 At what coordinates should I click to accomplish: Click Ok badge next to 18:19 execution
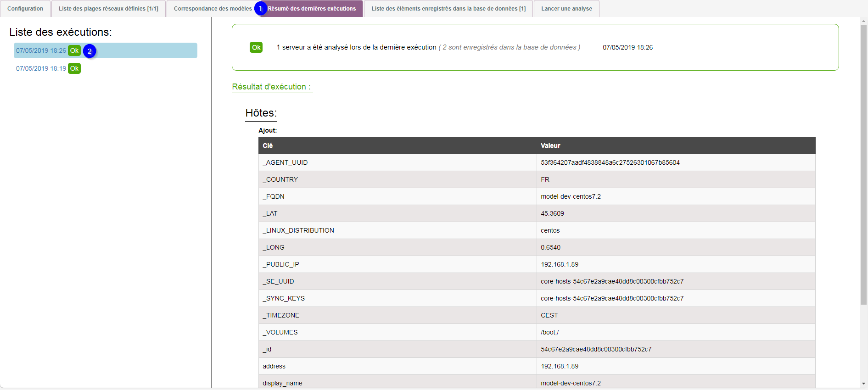(x=74, y=68)
